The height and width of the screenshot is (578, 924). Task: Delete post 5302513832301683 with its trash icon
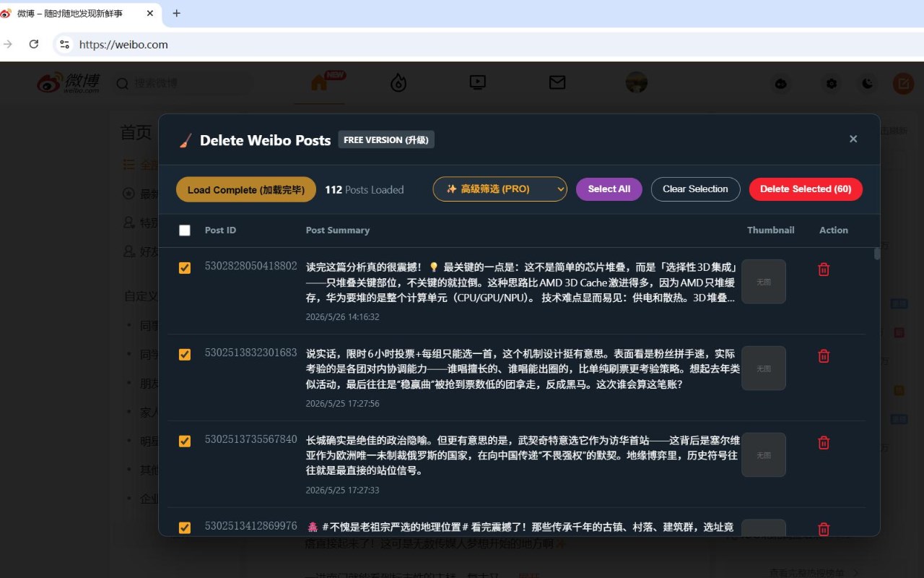click(824, 356)
